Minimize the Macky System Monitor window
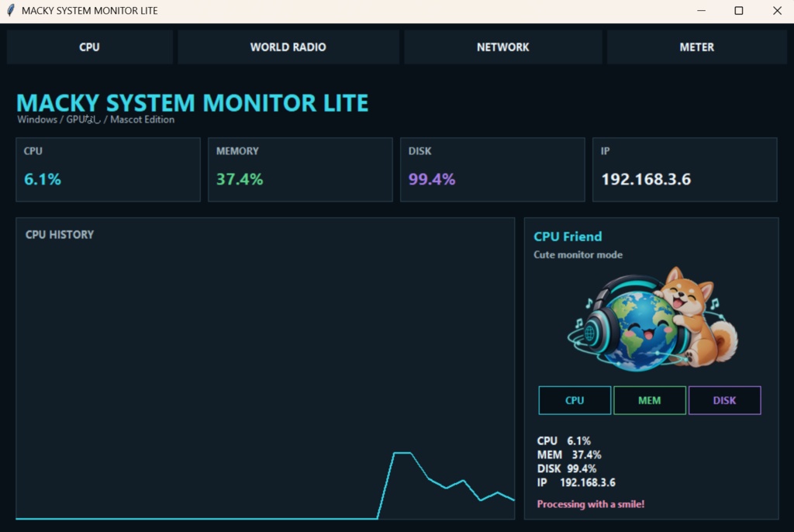Screen dimensions: 794x532 click(701, 11)
